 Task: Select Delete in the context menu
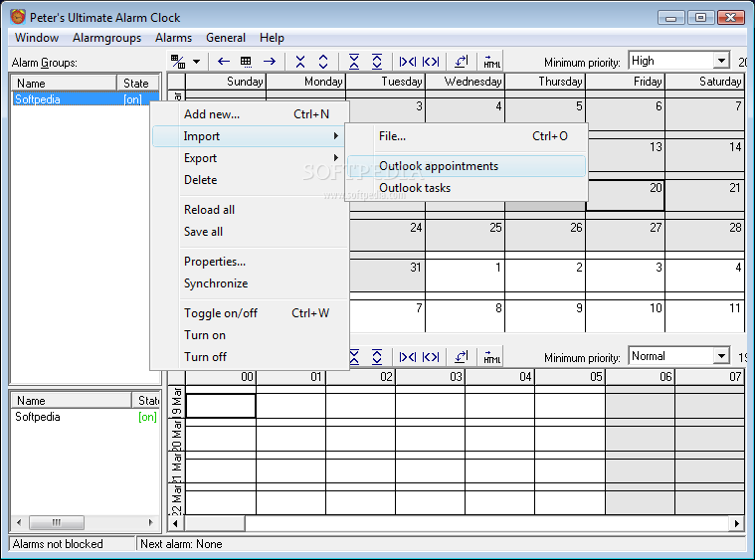coord(251,180)
